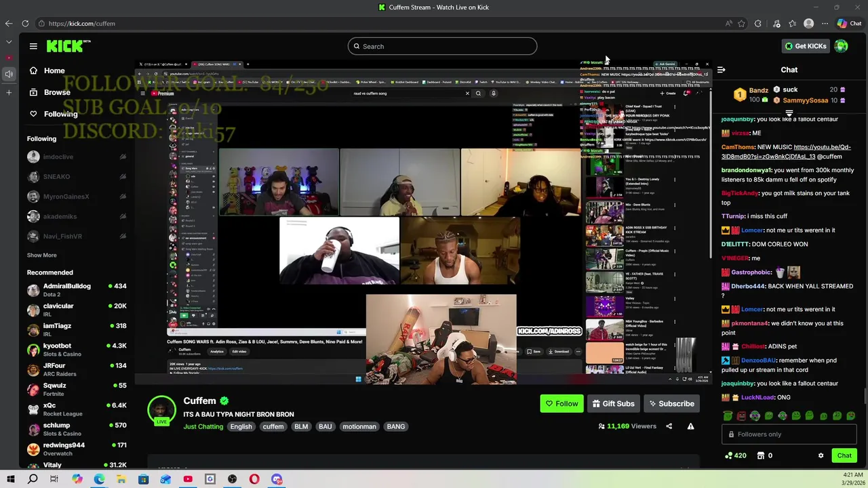This screenshot has width=868, height=488.
Task: Send message with green Chat button
Action: 844,455
